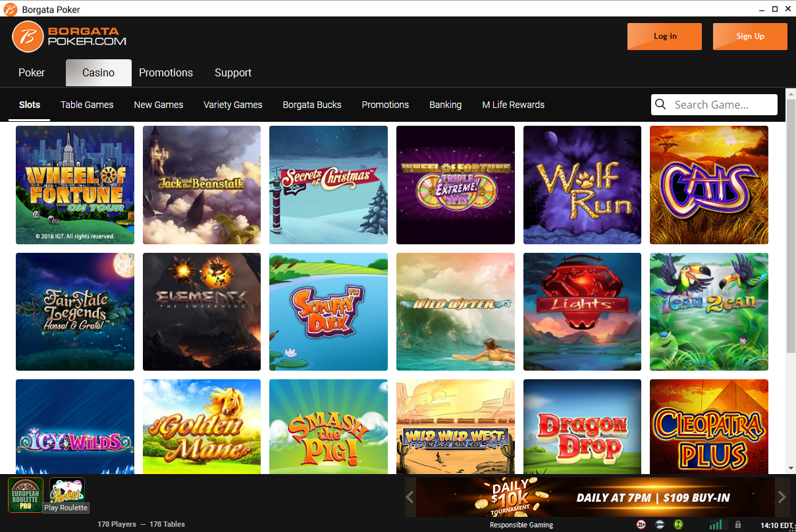The height and width of the screenshot is (532, 796).
Task: Play the 1 Can 2 Can slot
Action: pos(709,312)
